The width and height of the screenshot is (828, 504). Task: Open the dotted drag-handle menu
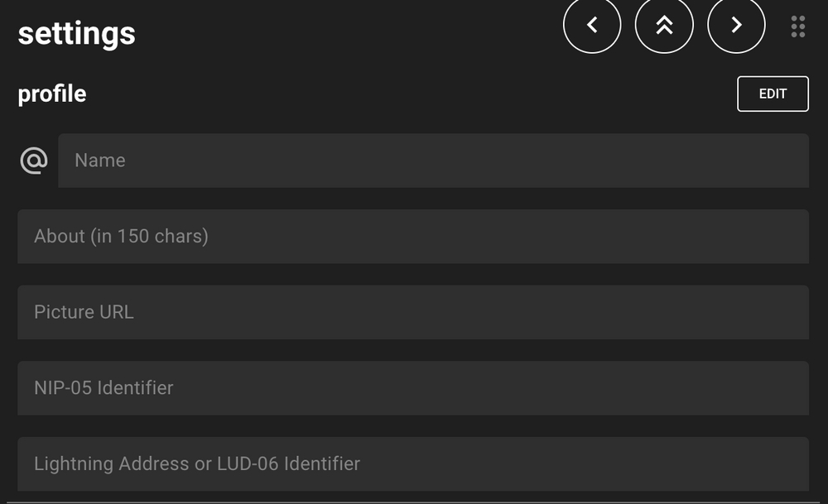point(798,26)
